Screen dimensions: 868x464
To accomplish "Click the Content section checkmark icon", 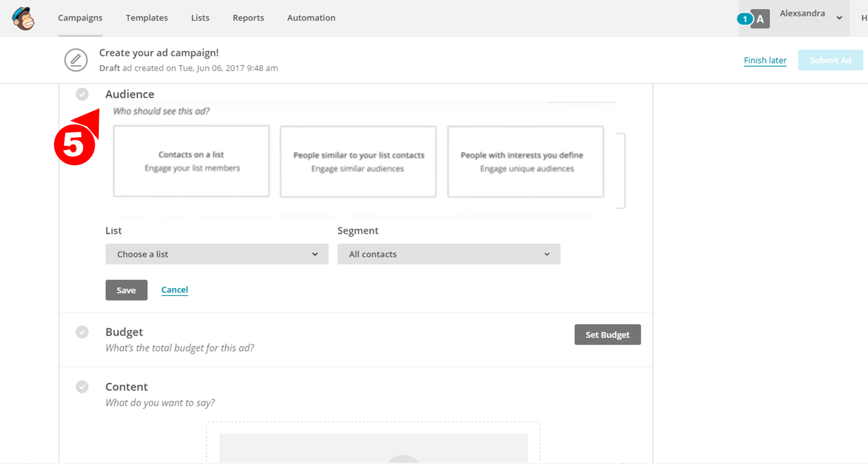I will [x=82, y=387].
